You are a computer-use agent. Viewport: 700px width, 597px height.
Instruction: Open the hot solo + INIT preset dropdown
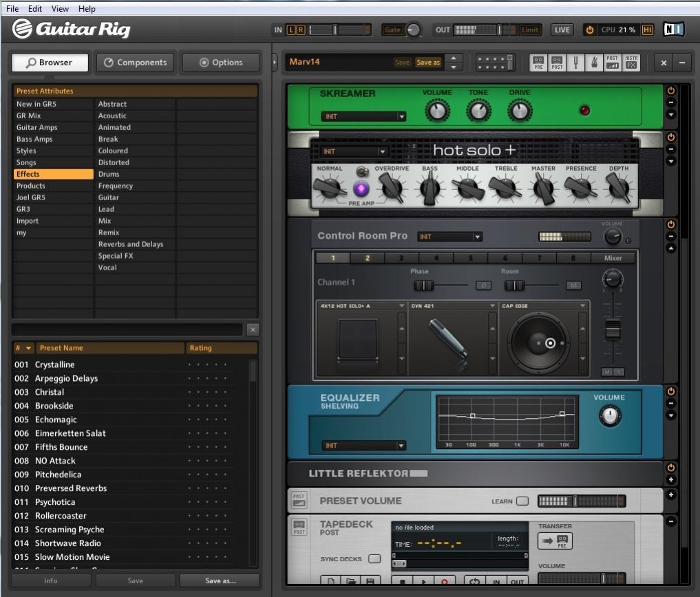tap(354, 152)
